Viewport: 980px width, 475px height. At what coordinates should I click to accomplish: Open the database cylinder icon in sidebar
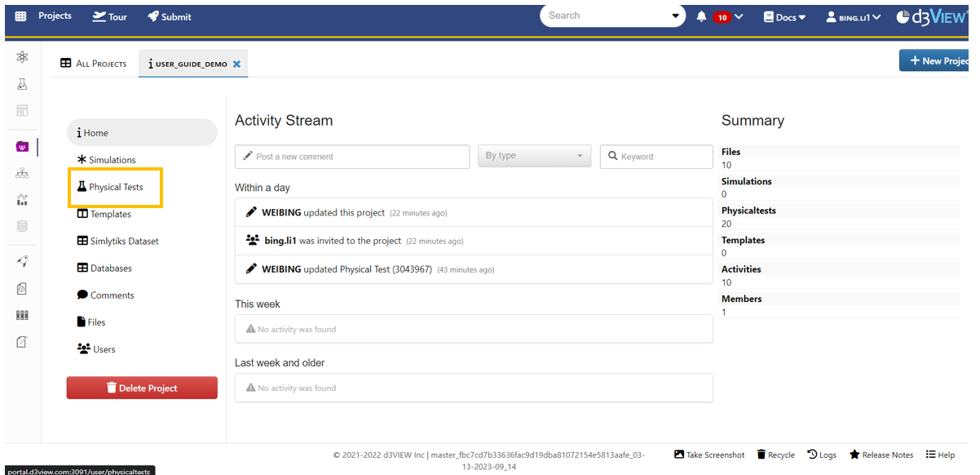[x=22, y=226]
